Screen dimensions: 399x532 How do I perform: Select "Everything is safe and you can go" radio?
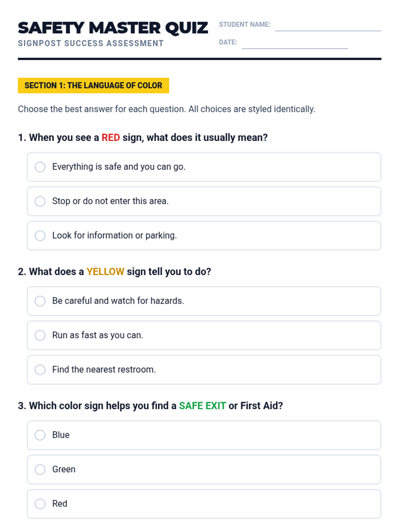(40, 167)
